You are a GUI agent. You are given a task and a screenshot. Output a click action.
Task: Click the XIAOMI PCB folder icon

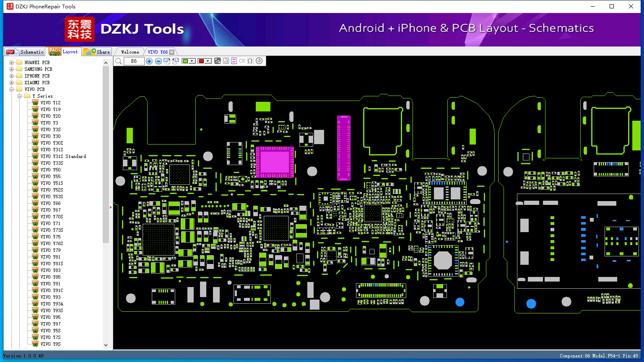(x=19, y=83)
